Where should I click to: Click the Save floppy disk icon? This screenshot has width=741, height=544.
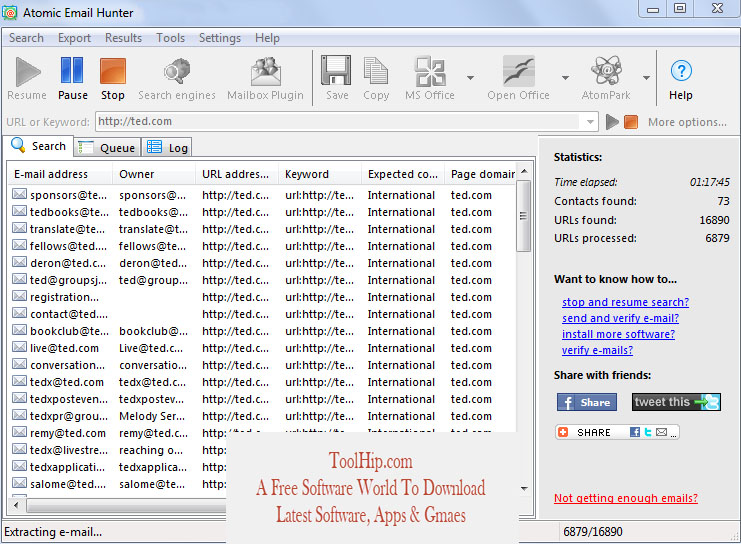[336, 70]
